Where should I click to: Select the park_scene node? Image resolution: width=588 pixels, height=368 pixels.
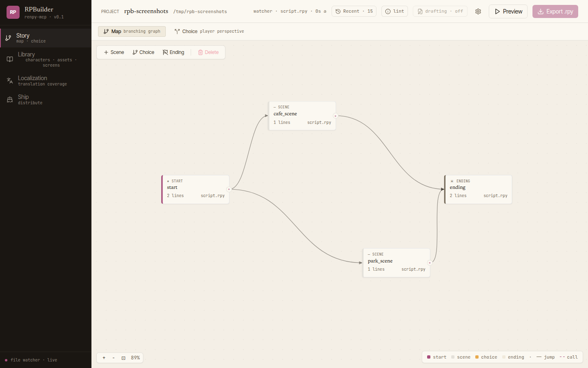[x=396, y=263]
